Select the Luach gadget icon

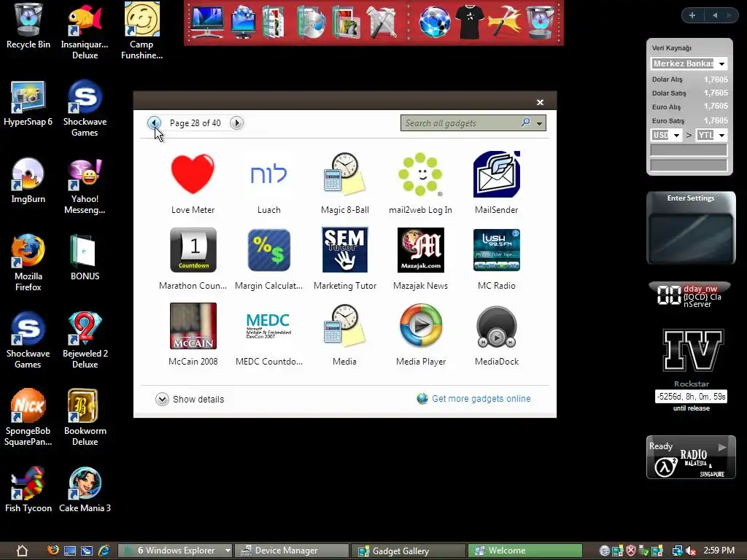(x=268, y=174)
